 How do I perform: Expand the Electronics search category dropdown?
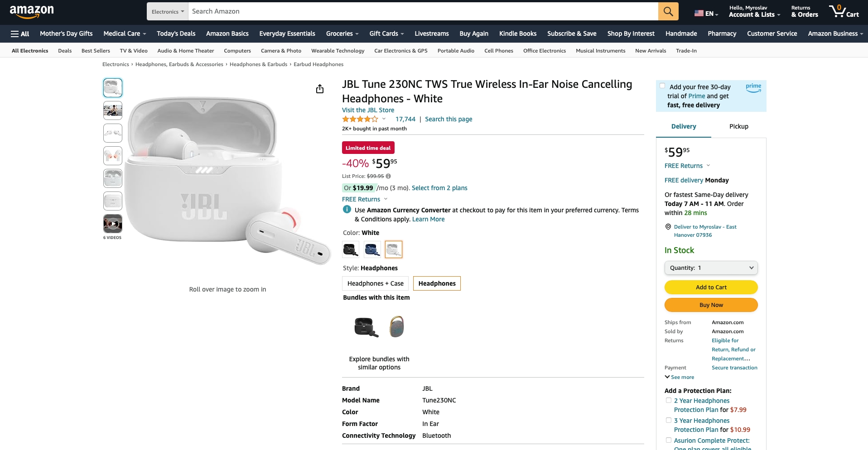click(x=168, y=12)
